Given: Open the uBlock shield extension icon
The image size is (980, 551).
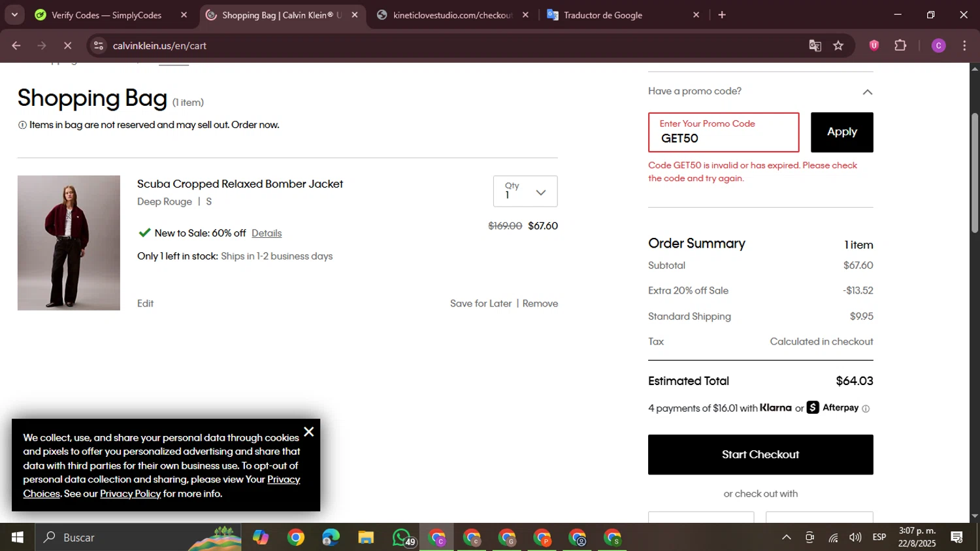Looking at the screenshot, I should click(x=874, y=45).
